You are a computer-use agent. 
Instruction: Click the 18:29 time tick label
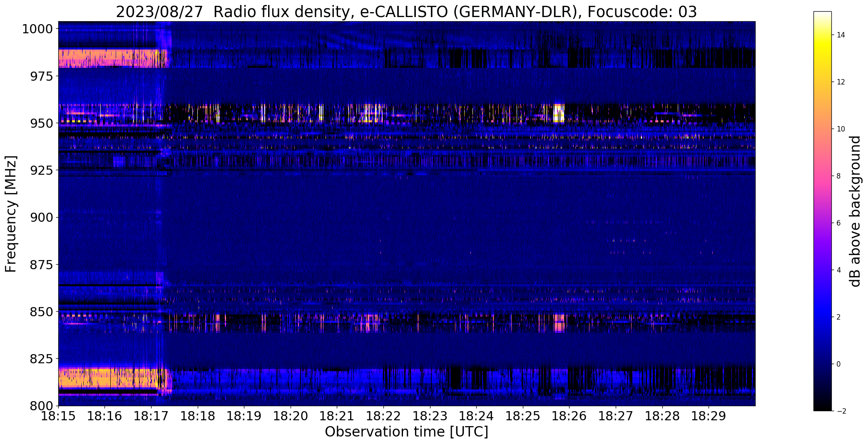click(709, 416)
